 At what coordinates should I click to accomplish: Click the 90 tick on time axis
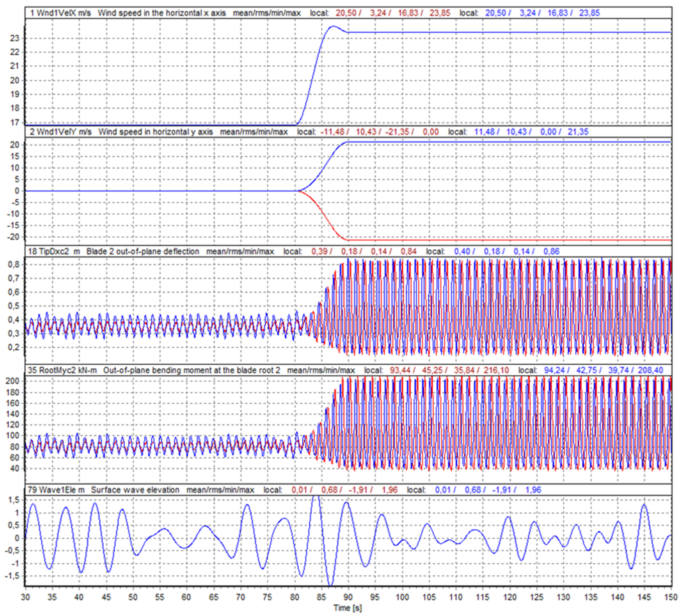click(348, 597)
